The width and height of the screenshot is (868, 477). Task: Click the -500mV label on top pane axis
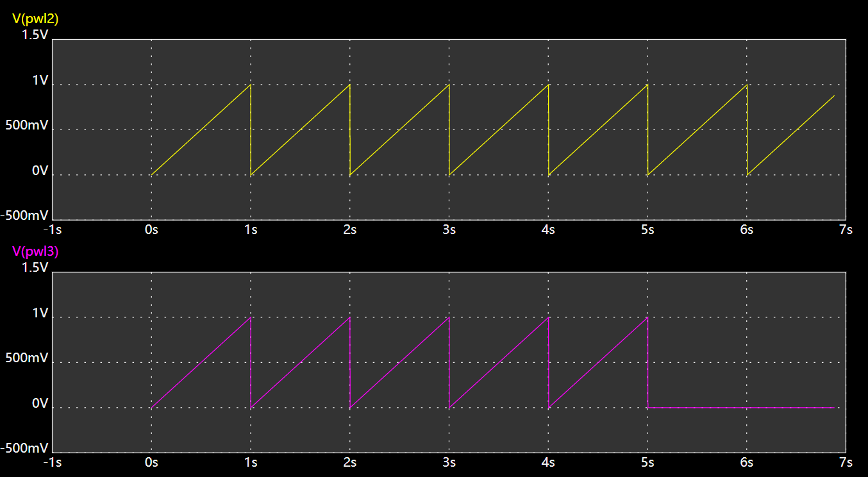tap(24, 215)
